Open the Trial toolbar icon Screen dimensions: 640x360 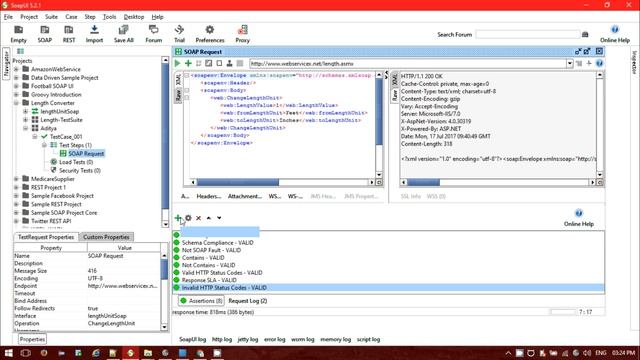179,34
